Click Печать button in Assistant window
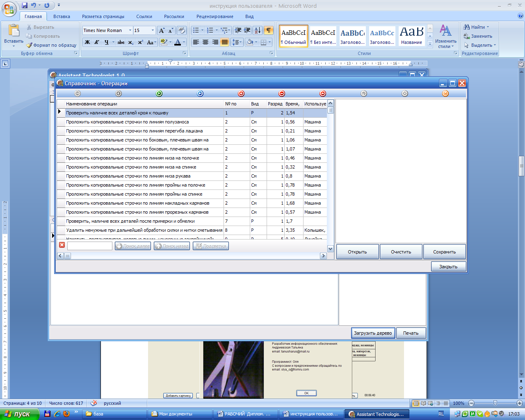 point(411,333)
